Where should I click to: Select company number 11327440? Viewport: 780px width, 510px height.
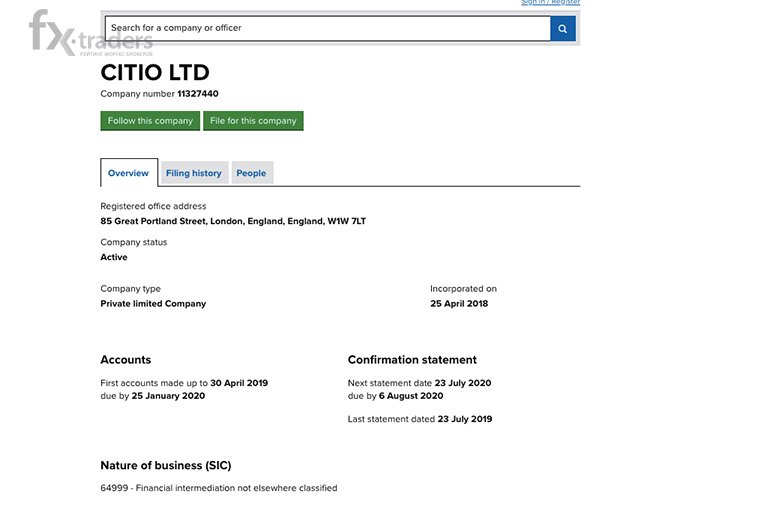198,94
